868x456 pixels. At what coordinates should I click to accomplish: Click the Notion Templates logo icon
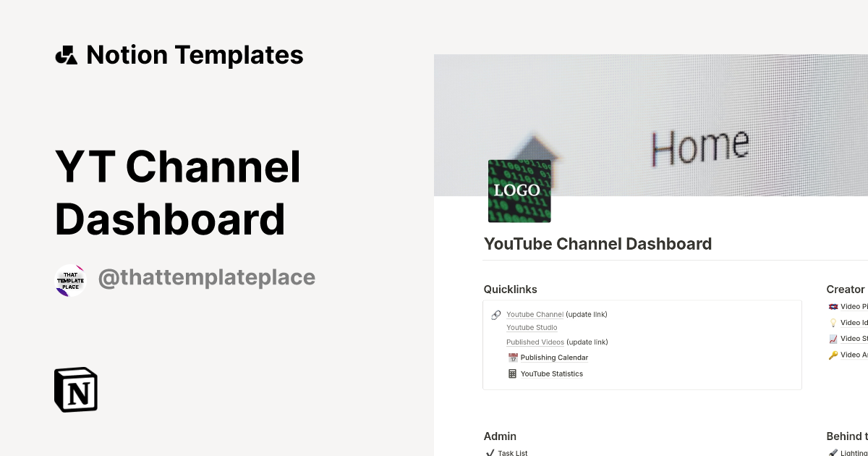(x=66, y=54)
